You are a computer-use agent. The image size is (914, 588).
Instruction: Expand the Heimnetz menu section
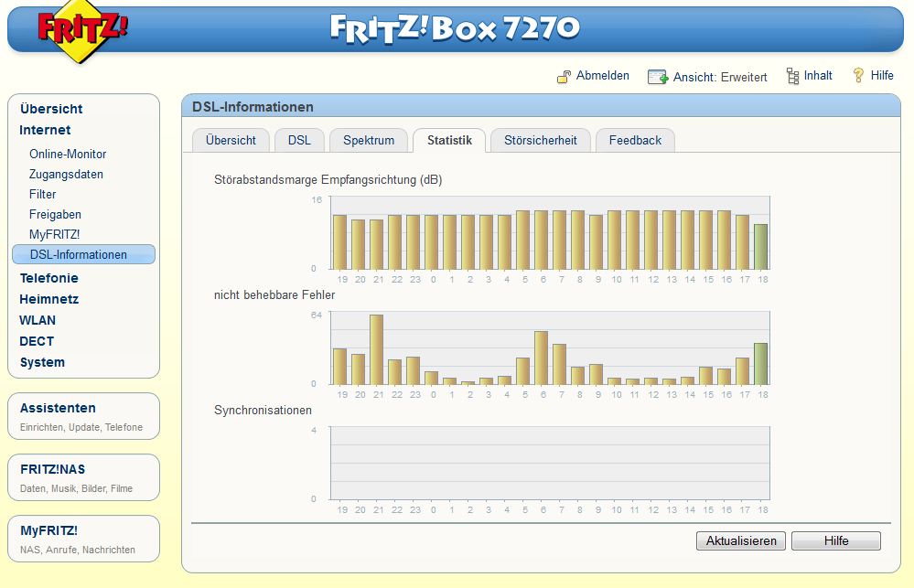pyautogui.click(x=49, y=299)
